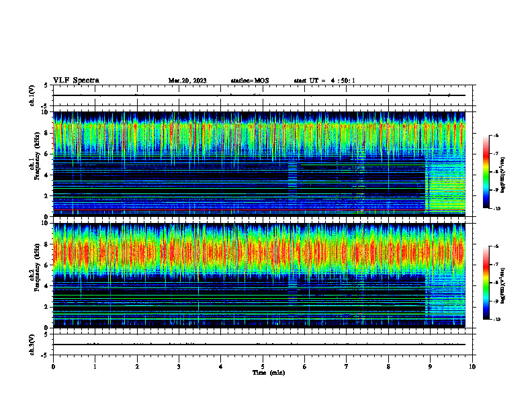Click the "ch.1(V)" axis label at top
This screenshot has height=411, width=532.
point(32,95)
